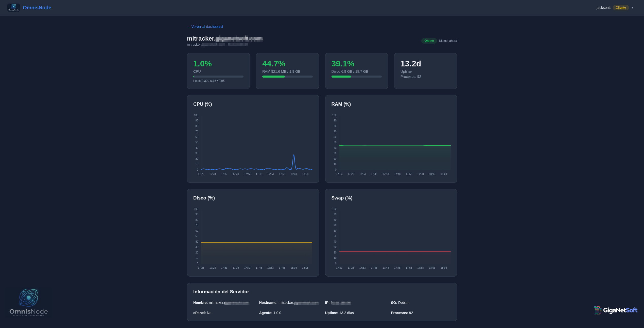
Task: Click Load: 0.32 / 0.15 / 0.05 text
Action: [x=209, y=81]
